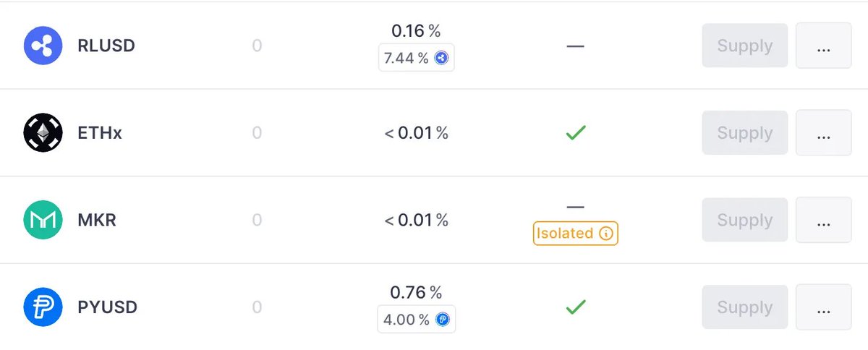
Task: Open the PYUSD row more options menu
Action: [823, 307]
